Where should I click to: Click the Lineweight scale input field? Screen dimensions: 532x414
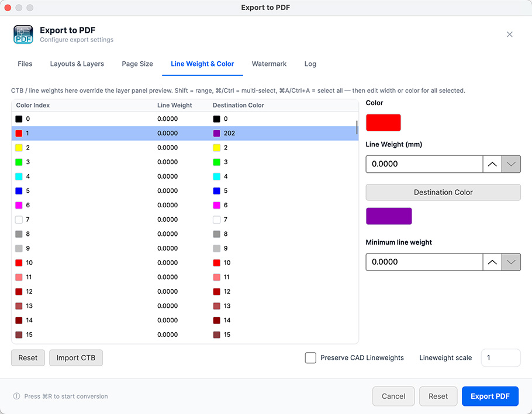pyautogui.click(x=500, y=358)
